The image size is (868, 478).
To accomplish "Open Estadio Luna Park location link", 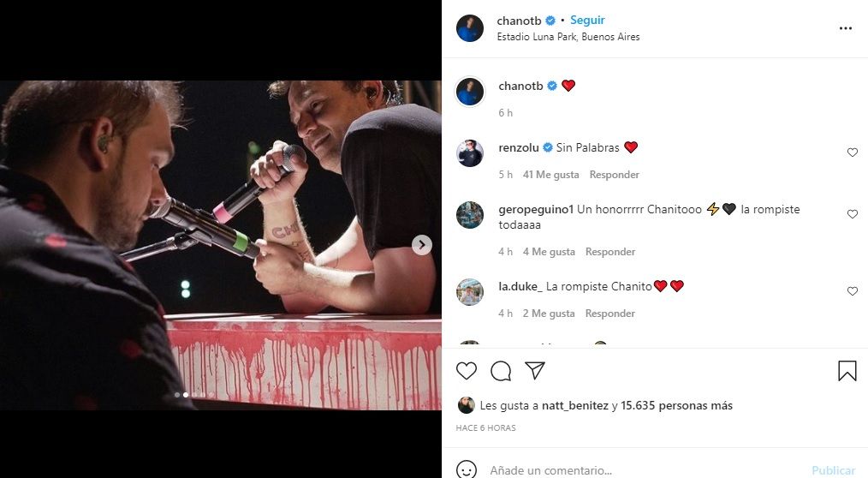I will coord(568,37).
